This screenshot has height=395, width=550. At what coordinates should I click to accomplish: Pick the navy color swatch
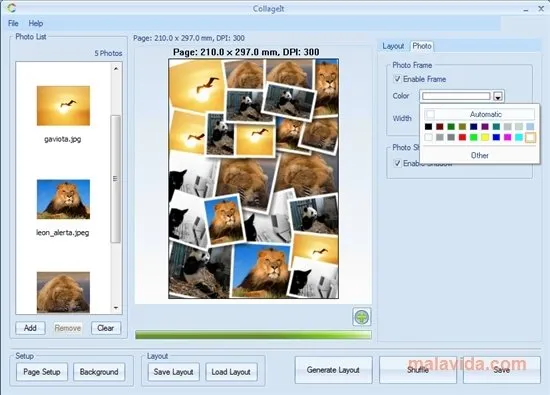tap(474, 127)
